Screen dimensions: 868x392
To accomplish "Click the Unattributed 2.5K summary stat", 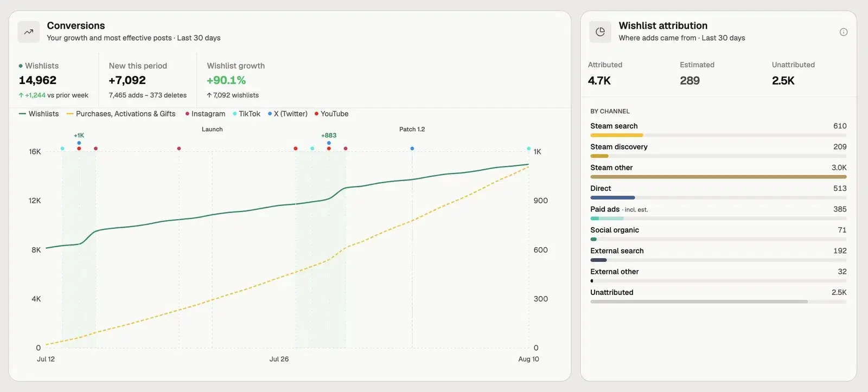I will click(793, 73).
